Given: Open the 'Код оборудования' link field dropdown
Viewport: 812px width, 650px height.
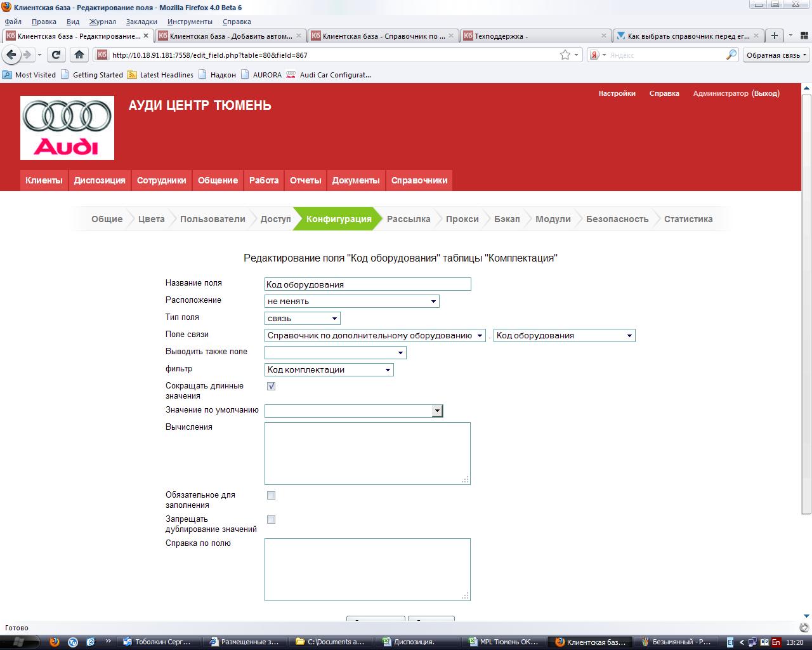Looking at the screenshot, I should point(564,336).
